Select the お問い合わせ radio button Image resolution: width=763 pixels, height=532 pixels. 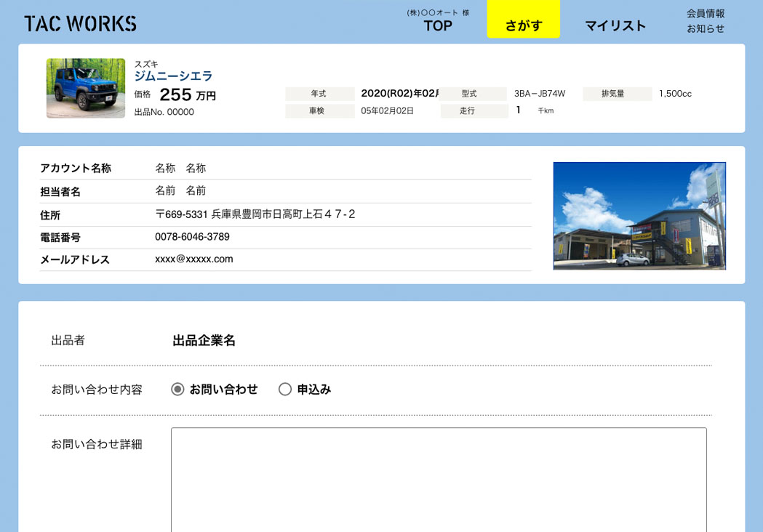point(177,390)
